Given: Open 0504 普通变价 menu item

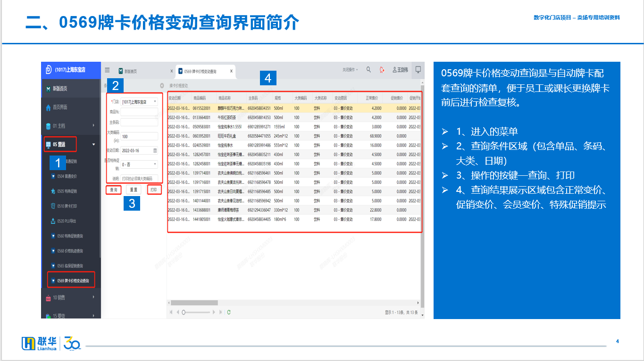Looking at the screenshot, I should coord(63,176).
